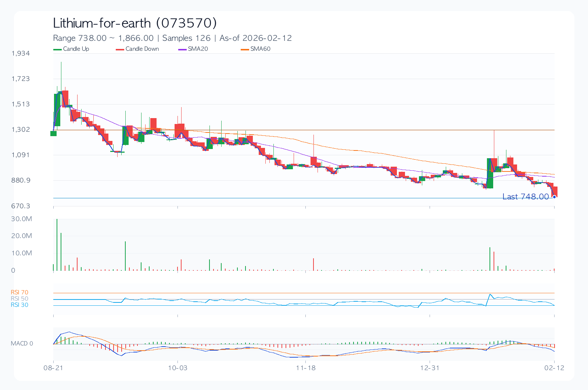Click the 02-12 date axis label
588x390 pixels.
[x=554, y=368]
